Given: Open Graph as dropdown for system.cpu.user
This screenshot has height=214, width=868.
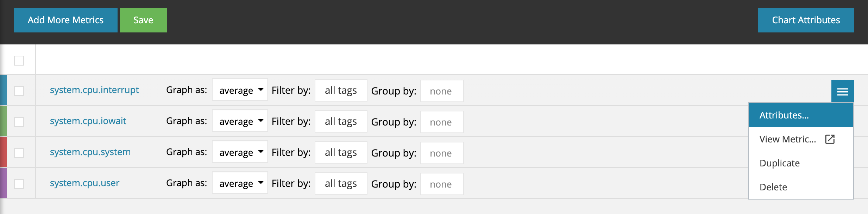Looking at the screenshot, I should point(240,184).
